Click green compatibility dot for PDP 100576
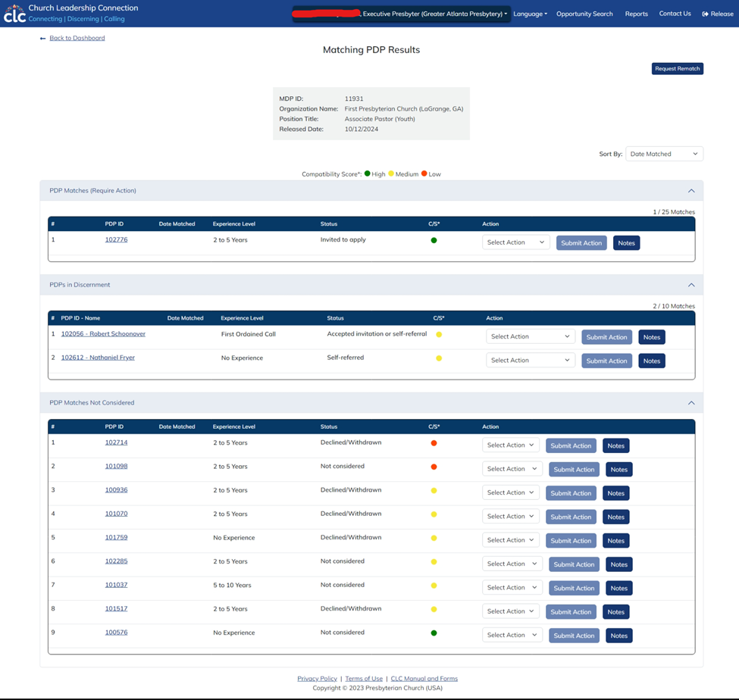 point(434,633)
